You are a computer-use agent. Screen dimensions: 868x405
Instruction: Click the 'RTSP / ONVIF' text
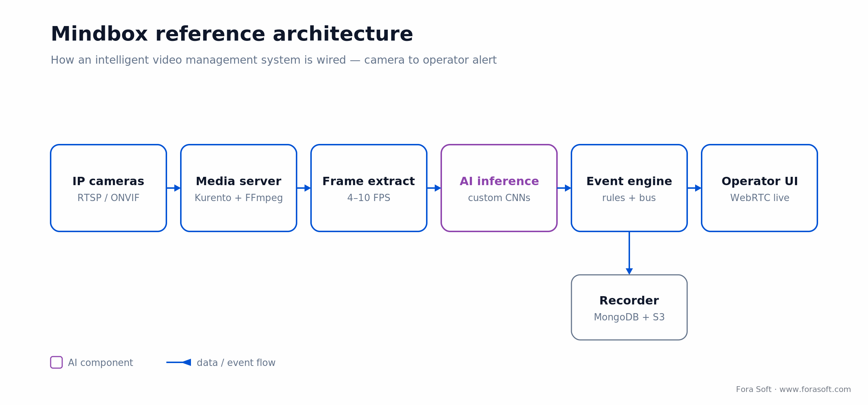(x=109, y=198)
